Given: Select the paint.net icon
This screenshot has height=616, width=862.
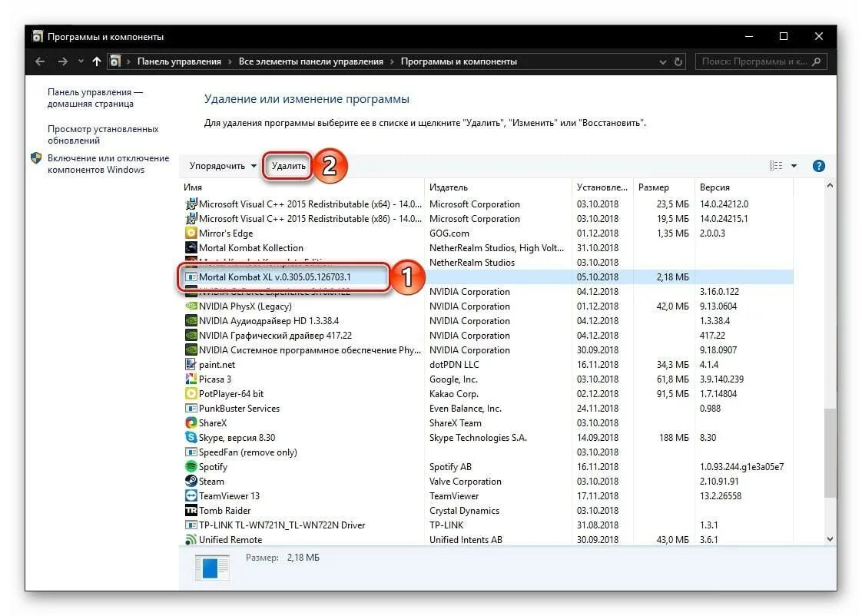Looking at the screenshot, I should pyautogui.click(x=191, y=364).
